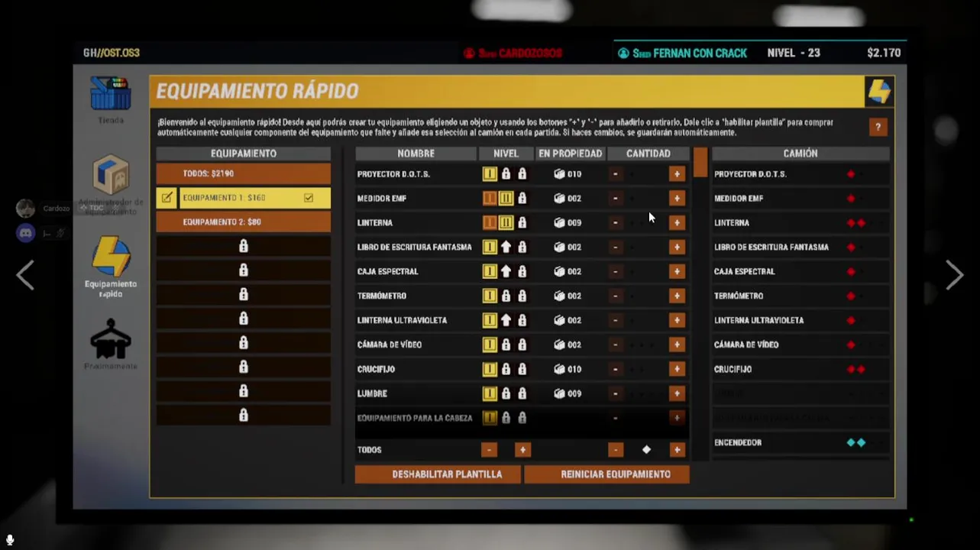
Task: Click the Linterna entry in Camión list
Action: [800, 223]
